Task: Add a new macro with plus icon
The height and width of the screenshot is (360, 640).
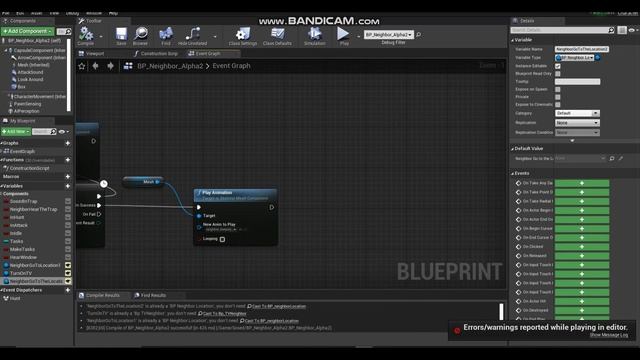Action: [68, 177]
